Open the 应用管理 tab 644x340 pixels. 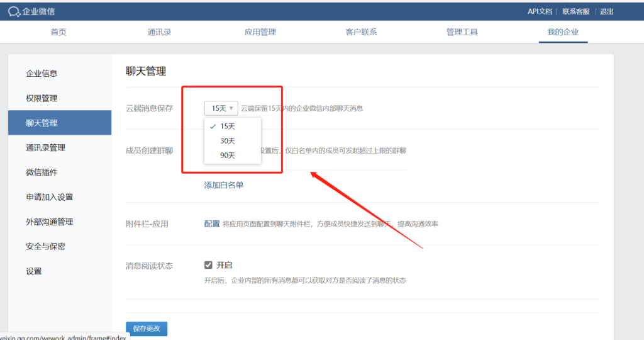click(x=260, y=32)
